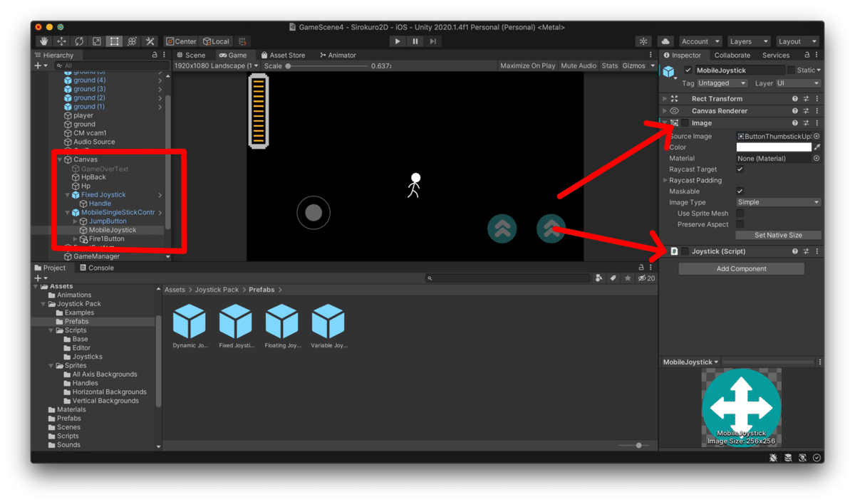Switch to the Asset Store tab
855x504 pixels.
pyautogui.click(x=283, y=55)
